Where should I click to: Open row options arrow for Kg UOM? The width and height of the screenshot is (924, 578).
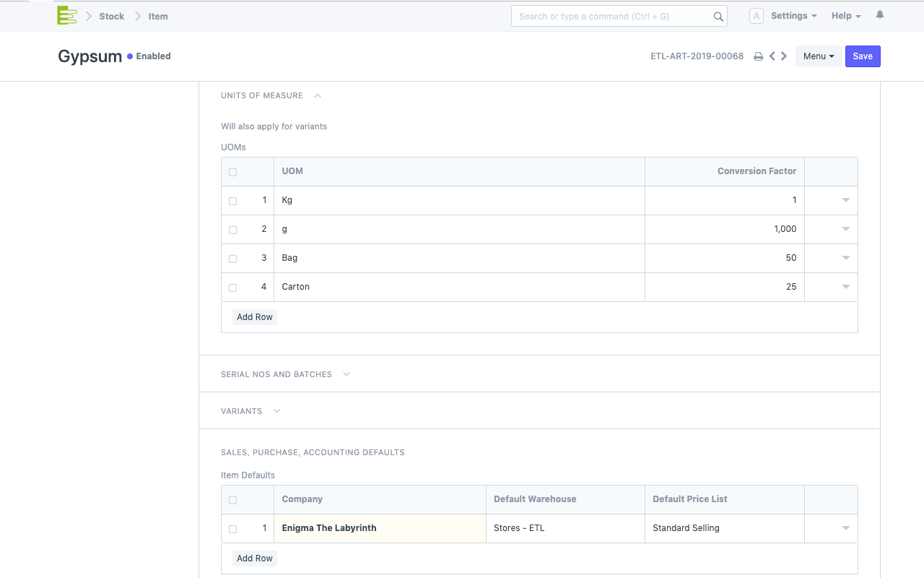tap(845, 200)
